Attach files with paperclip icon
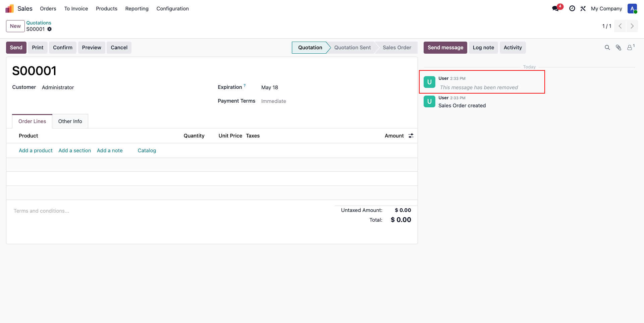Screen dimensions: 644x323 [x=619, y=48]
